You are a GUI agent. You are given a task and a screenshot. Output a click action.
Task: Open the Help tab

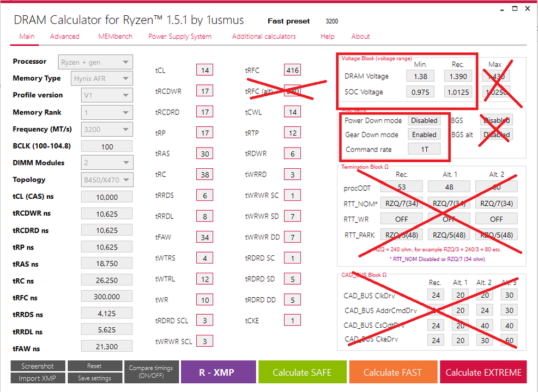[x=328, y=36]
